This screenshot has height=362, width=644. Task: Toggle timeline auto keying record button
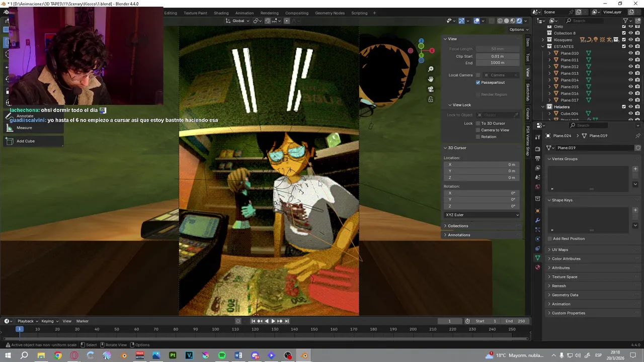(x=238, y=321)
